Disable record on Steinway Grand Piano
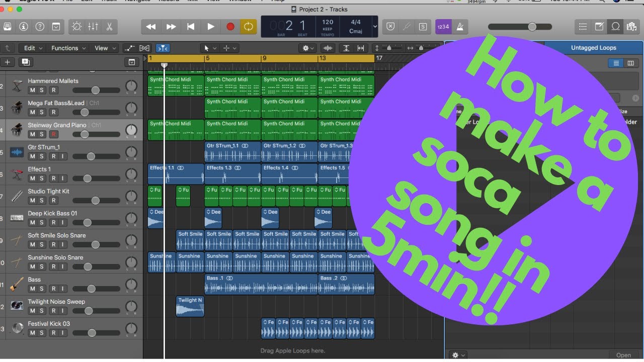This screenshot has width=644, height=362. [53, 135]
